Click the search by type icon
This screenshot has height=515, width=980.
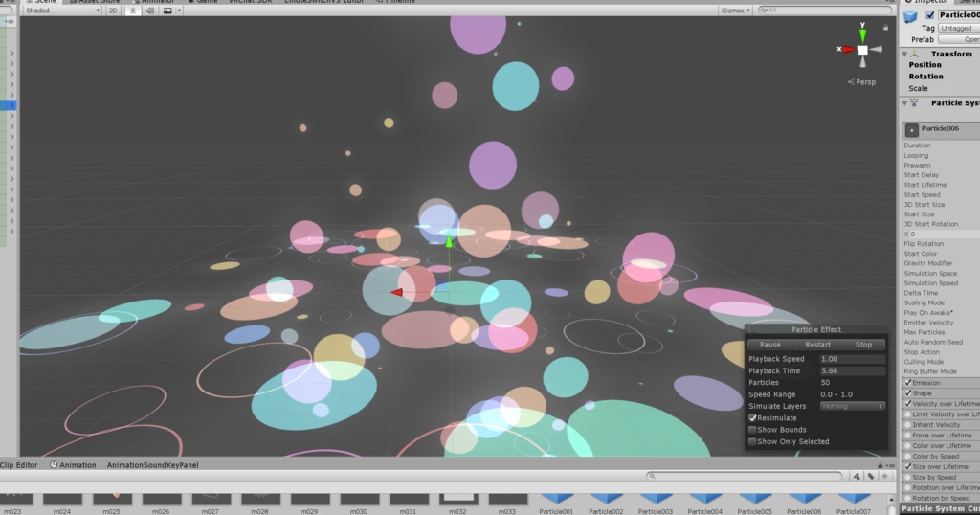[857, 477]
